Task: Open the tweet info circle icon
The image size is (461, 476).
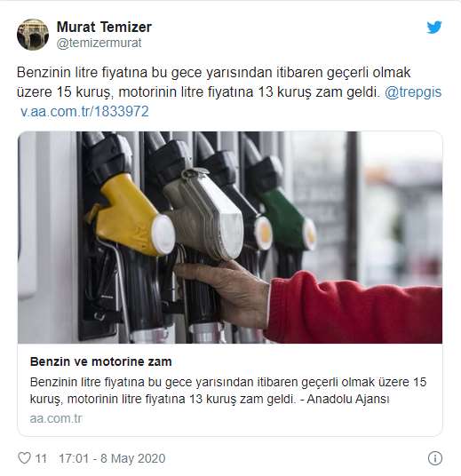Action: [x=434, y=458]
